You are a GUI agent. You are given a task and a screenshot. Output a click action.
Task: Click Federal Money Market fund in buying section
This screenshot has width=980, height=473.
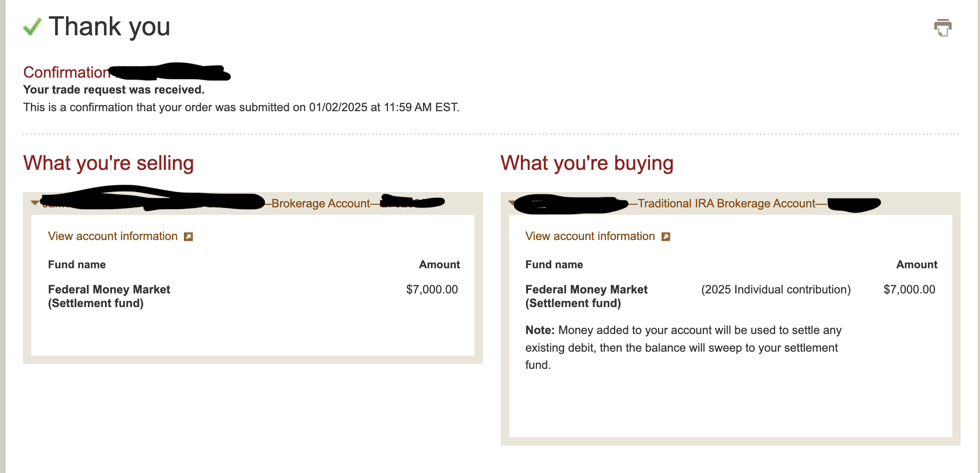click(586, 296)
